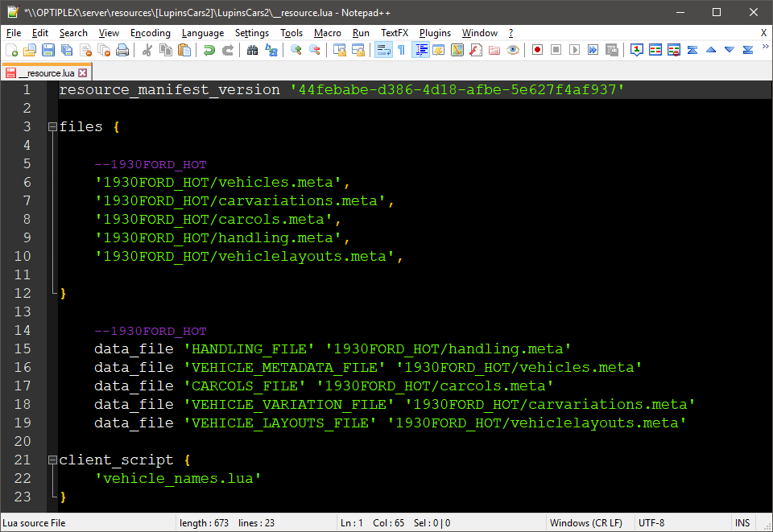Screen dimensions: 773x532
Task: Open the File menu
Action: coord(14,33)
